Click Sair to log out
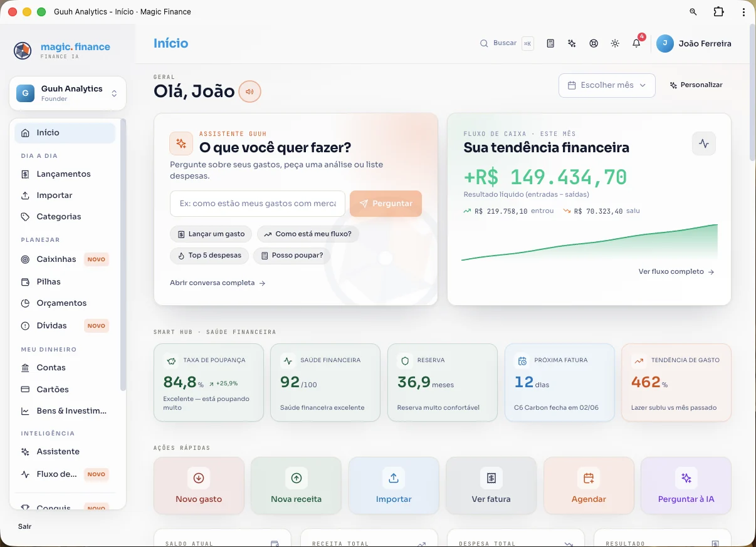756x547 pixels. tap(25, 527)
